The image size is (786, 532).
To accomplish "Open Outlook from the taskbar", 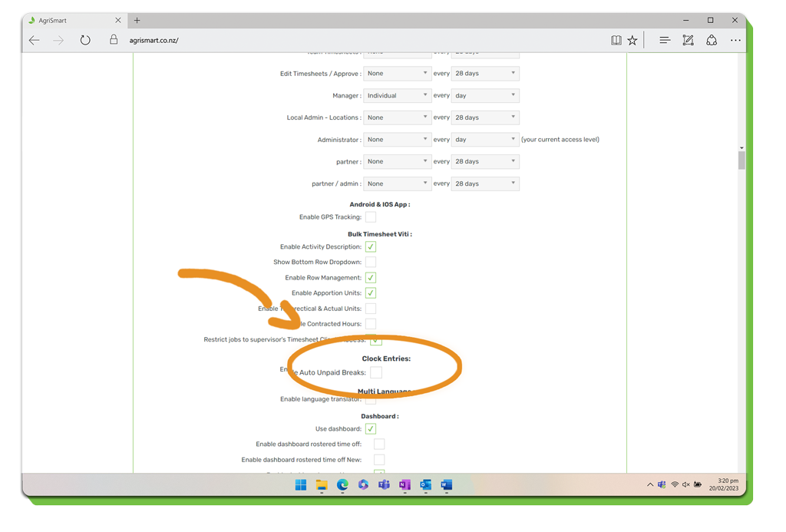I will (425, 485).
